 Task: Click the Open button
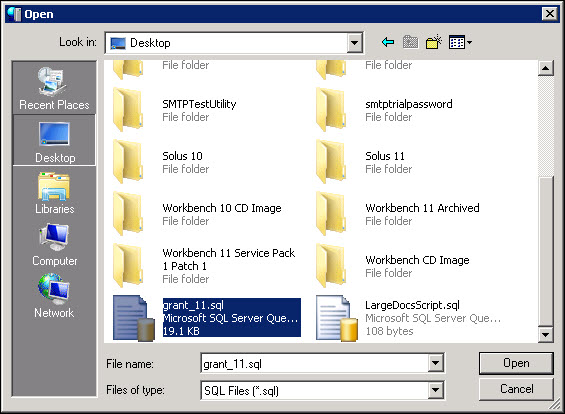[516, 363]
